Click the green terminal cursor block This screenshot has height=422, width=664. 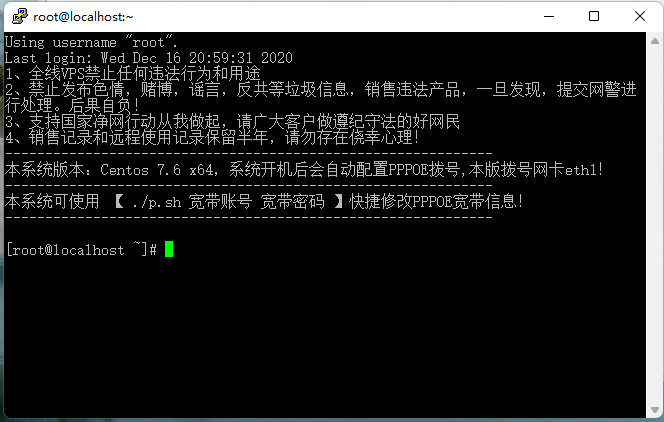click(x=169, y=249)
